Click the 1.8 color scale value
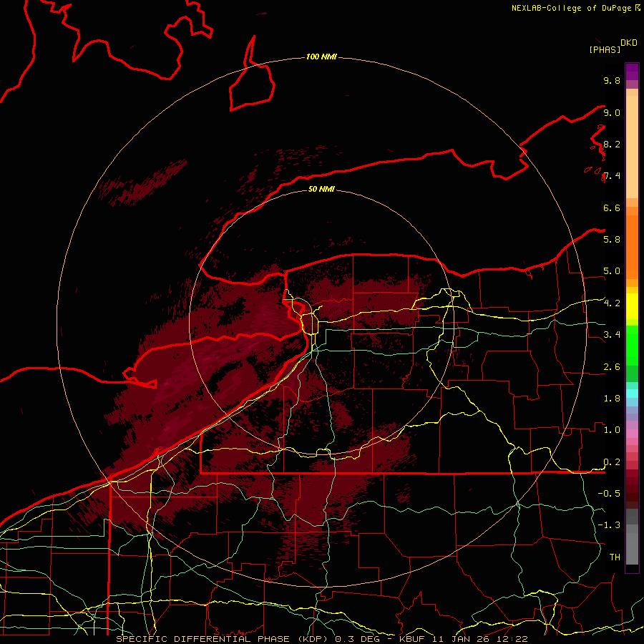The height and width of the screenshot is (644, 644). coord(612,399)
